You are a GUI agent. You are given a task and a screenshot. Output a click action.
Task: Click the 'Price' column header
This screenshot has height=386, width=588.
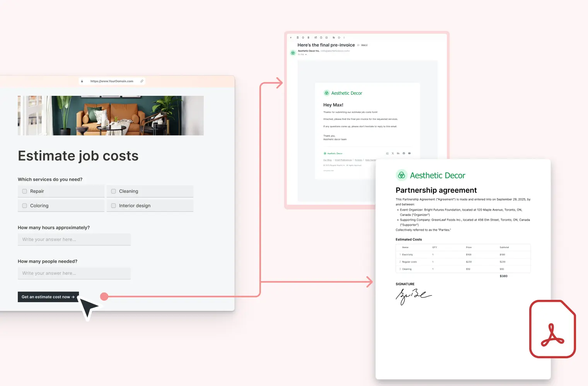469,247
